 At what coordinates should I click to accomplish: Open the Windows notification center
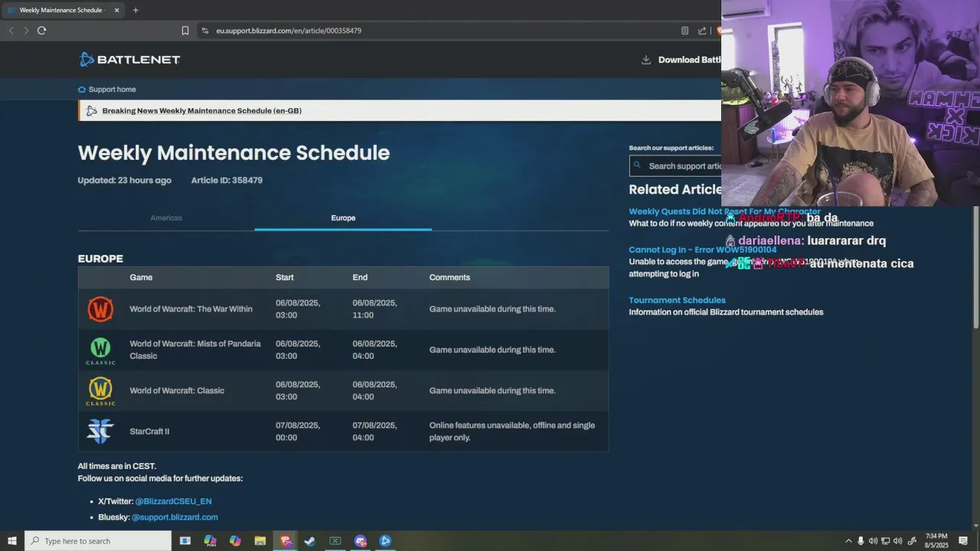click(964, 541)
